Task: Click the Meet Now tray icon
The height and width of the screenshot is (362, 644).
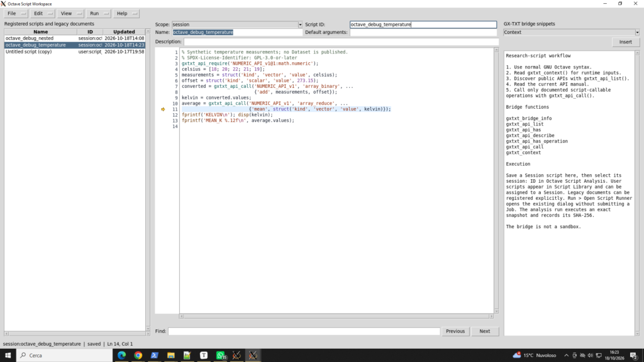Action: coord(575,356)
